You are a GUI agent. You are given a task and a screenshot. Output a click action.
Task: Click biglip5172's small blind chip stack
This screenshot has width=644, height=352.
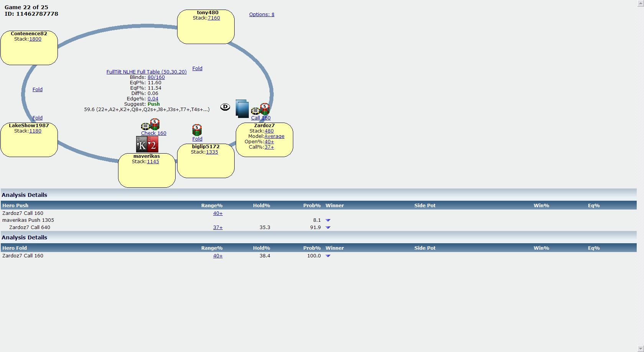(197, 130)
